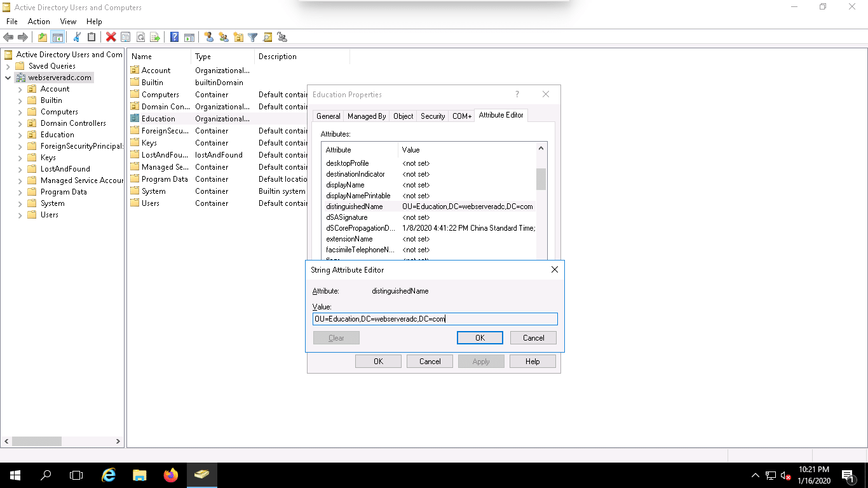Open the Action menu
This screenshot has height=488, width=868.
pyautogui.click(x=39, y=22)
